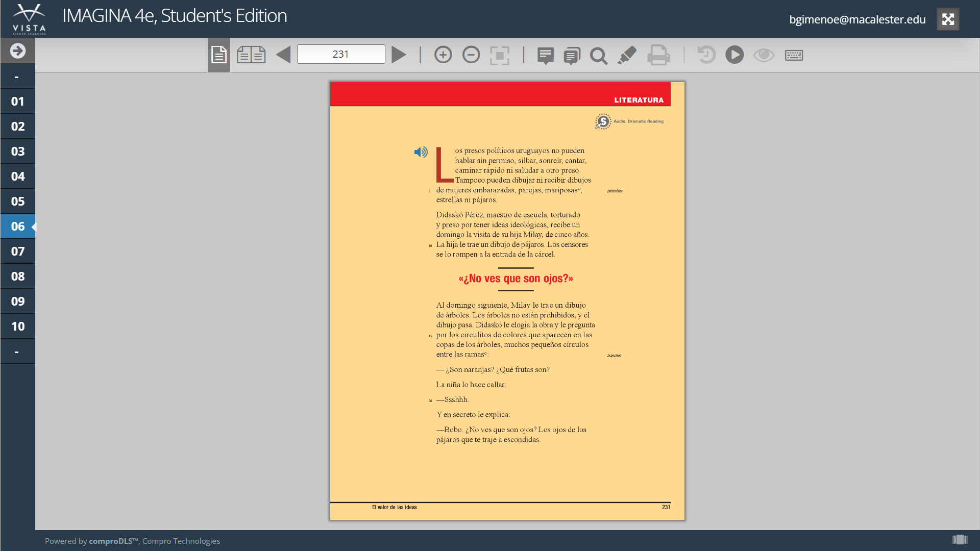The width and height of the screenshot is (980, 551).
Task: Go to next page arrow
Action: [x=399, y=55]
